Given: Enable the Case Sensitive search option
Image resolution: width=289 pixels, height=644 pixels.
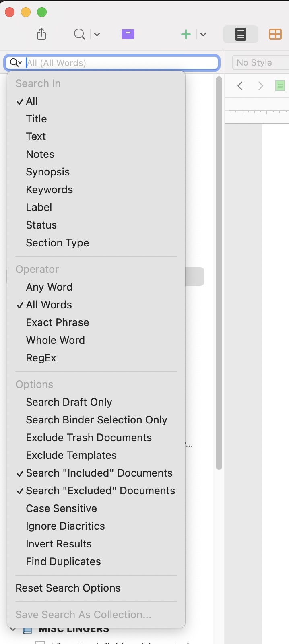Looking at the screenshot, I should click(x=61, y=508).
